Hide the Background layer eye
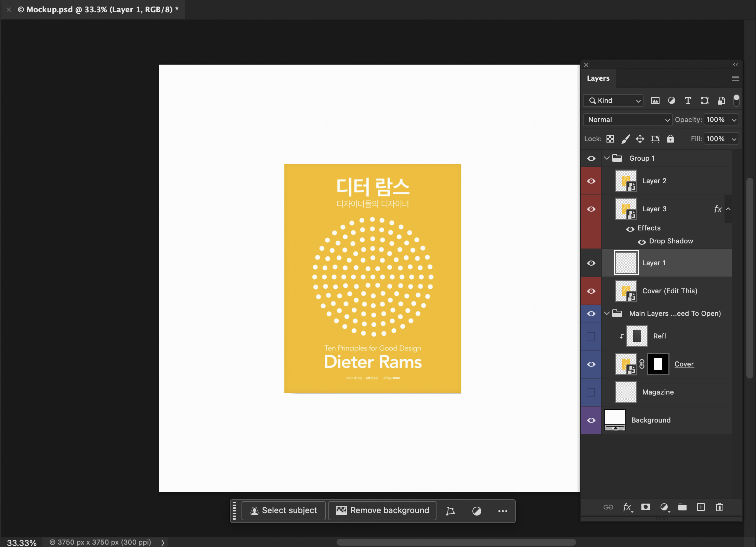This screenshot has height=547, width=756. point(591,420)
